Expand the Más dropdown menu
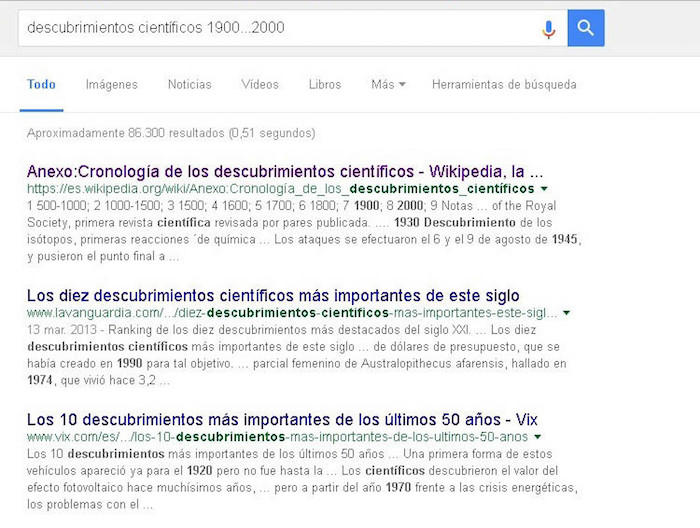The width and height of the screenshot is (700, 528). (x=387, y=85)
